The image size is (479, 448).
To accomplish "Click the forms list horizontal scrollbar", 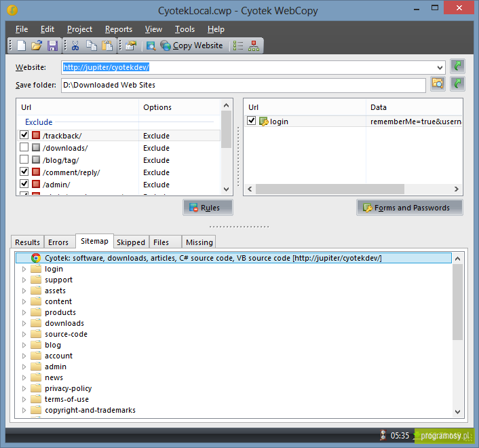I will click(330, 189).
